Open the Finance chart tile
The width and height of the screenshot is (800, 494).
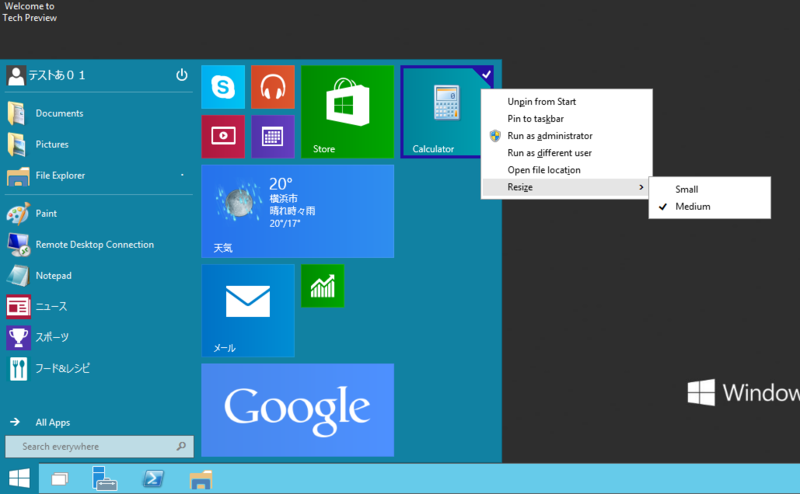(322, 286)
